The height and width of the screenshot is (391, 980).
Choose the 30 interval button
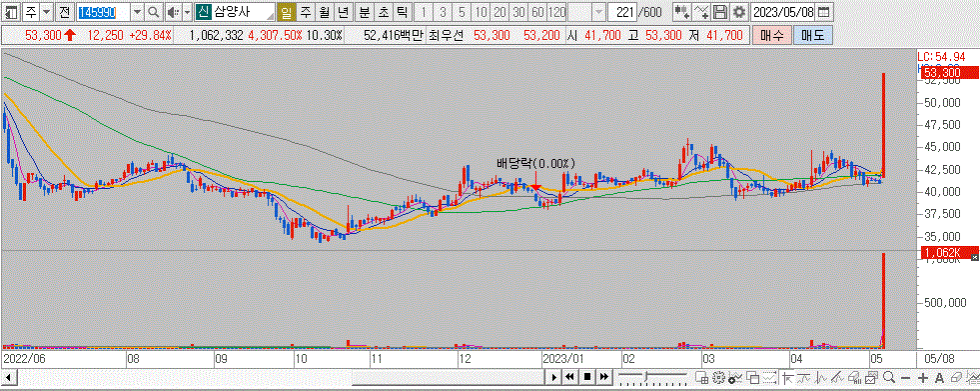pyautogui.click(x=518, y=11)
